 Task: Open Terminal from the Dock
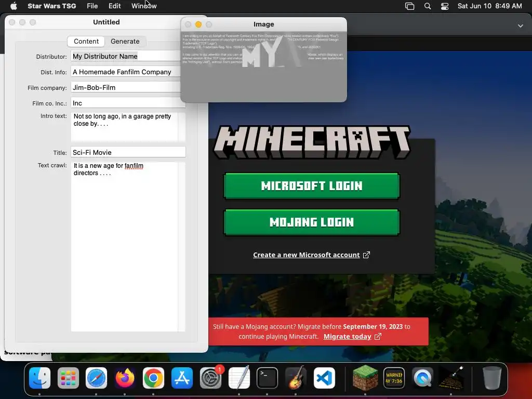(x=267, y=378)
